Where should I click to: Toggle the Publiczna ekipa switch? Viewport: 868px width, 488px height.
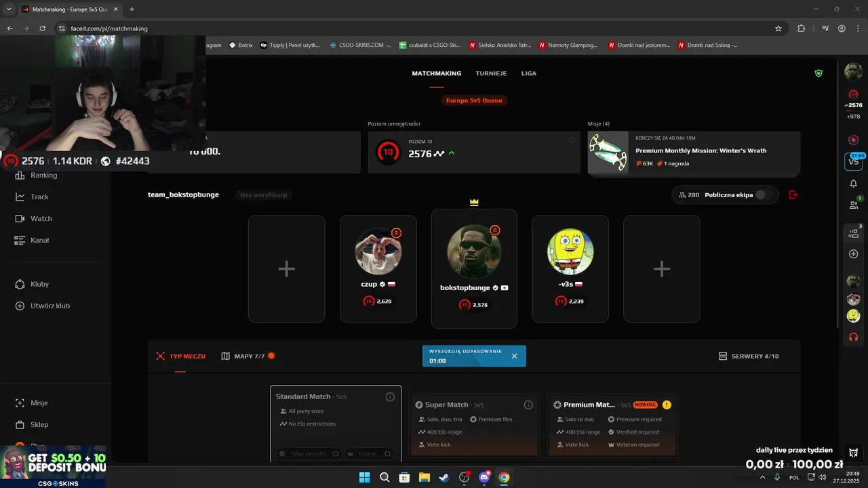point(764,195)
